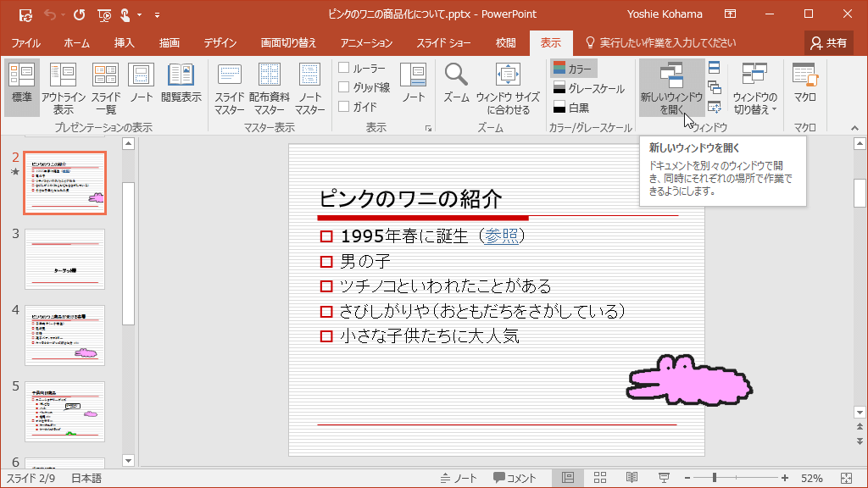Open the ファイル menu
Viewport: 868px width, 488px height.
[x=26, y=42]
